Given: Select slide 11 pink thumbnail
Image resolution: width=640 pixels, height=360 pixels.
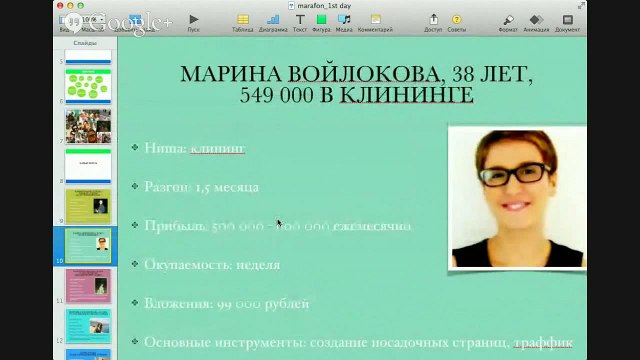Looking at the screenshot, I should coord(88,286).
